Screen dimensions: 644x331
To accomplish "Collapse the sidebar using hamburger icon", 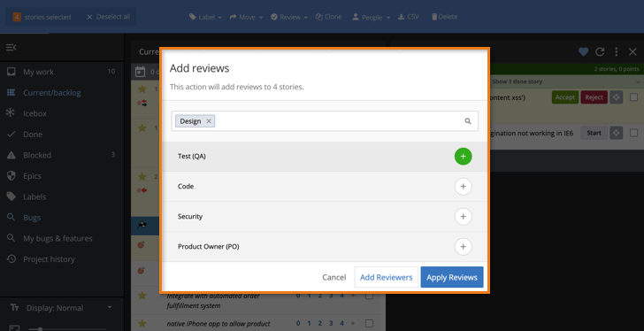I will pyautogui.click(x=11, y=48).
